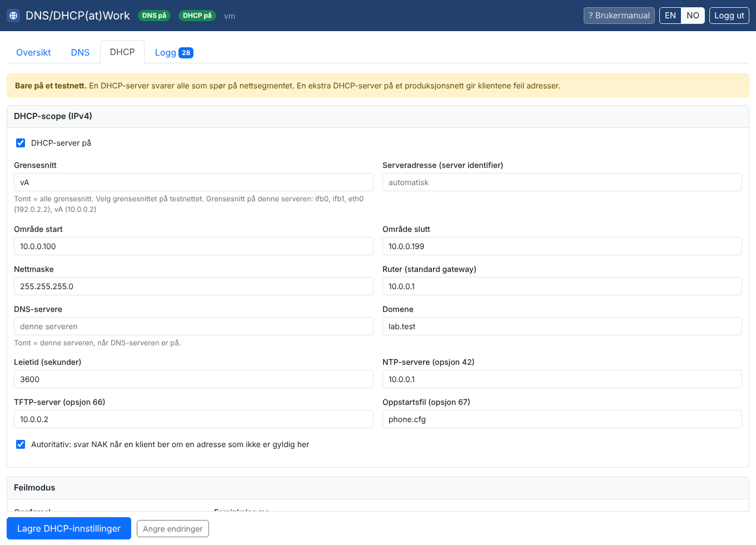This screenshot has width=756, height=545.
Task: Edit the Oppstartsfil (opsjon 67) field
Action: (x=562, y=419)
